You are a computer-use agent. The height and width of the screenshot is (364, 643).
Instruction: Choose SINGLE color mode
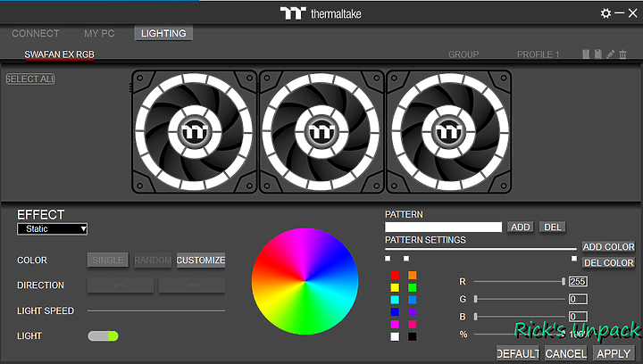[x=108, y=261]
